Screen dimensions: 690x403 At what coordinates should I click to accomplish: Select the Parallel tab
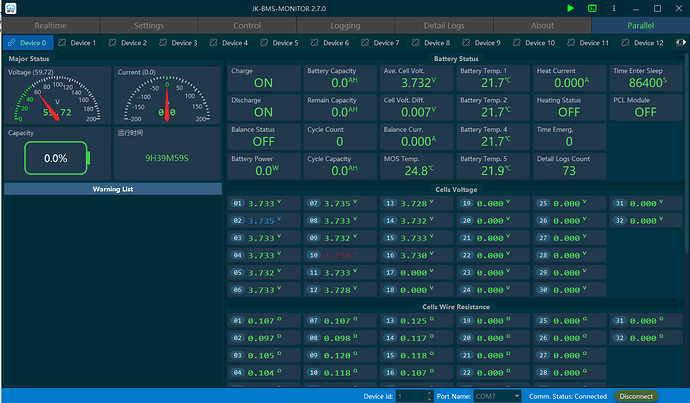[640, 26]
